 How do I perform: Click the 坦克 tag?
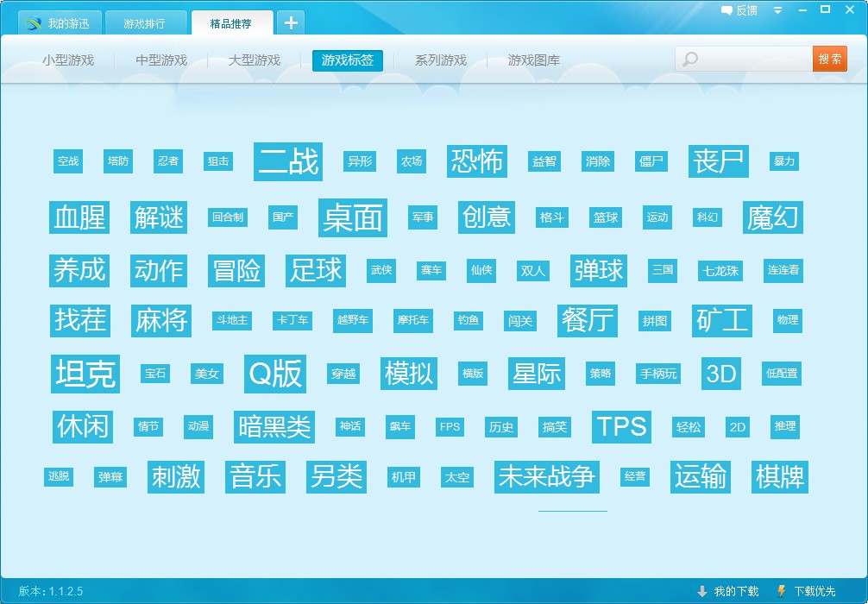pyautogui.click(x=85, y=374)
